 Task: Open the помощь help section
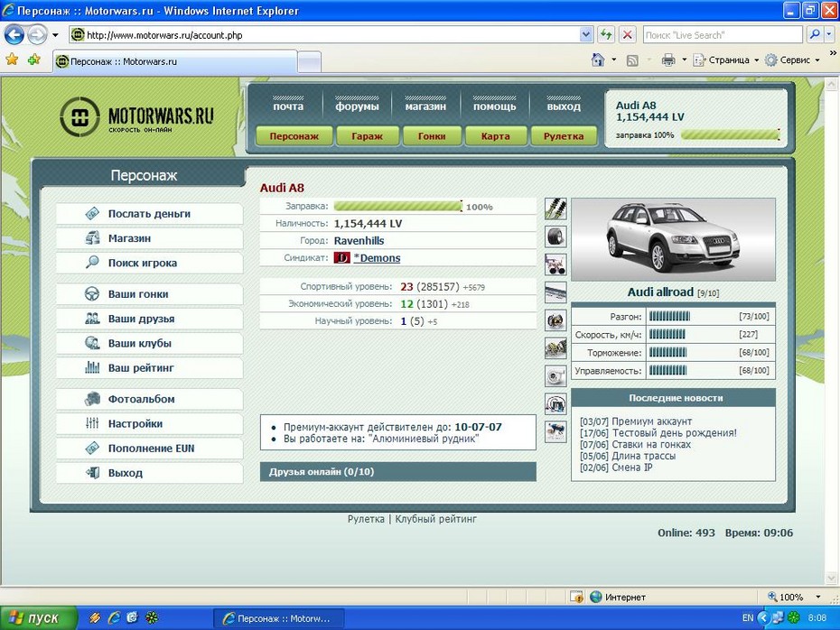coord(494,106)
